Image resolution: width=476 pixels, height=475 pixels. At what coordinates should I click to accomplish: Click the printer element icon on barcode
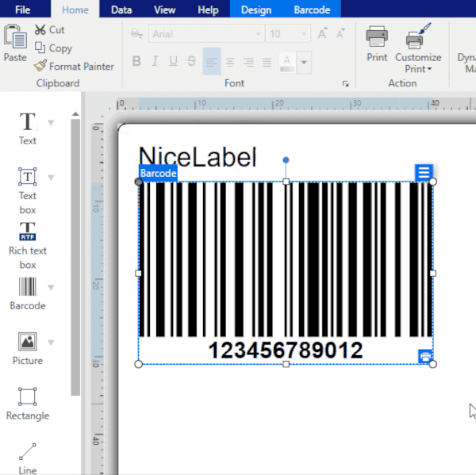point(425,356)
